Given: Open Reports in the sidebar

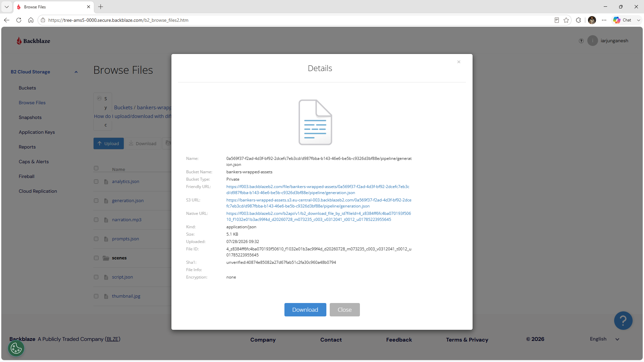Looking at the screenshot, I should click(27, 147).
